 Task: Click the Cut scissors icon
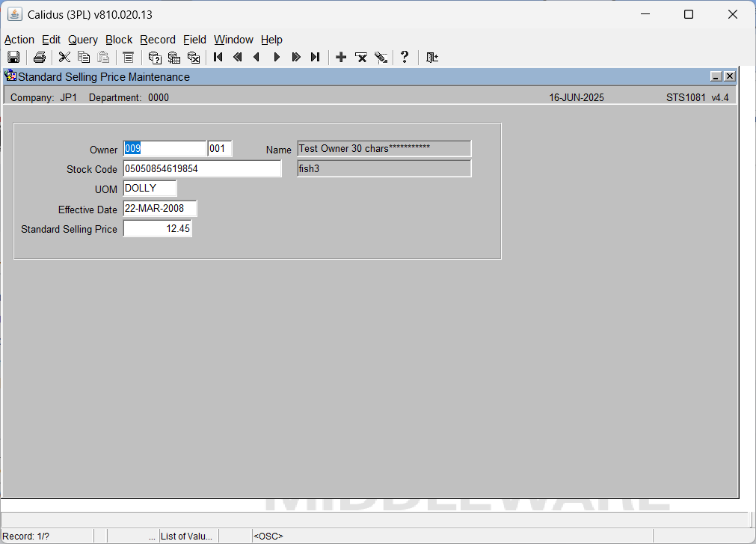coord(64,58)
